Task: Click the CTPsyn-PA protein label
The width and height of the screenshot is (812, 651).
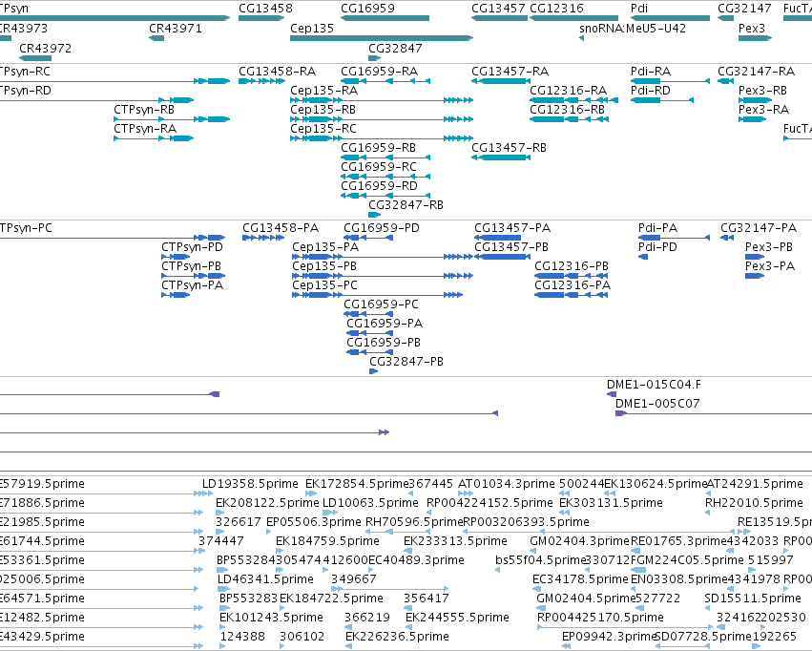Action: coord(192,285)
